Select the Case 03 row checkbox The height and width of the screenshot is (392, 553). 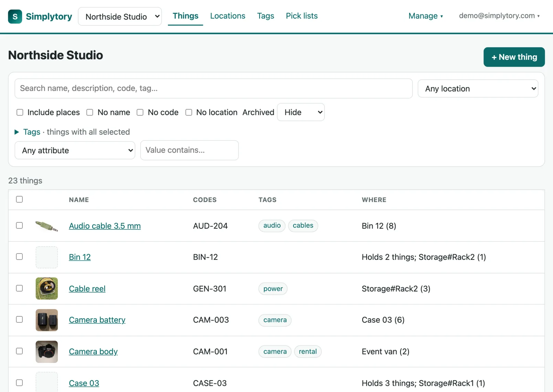[19, 383]
